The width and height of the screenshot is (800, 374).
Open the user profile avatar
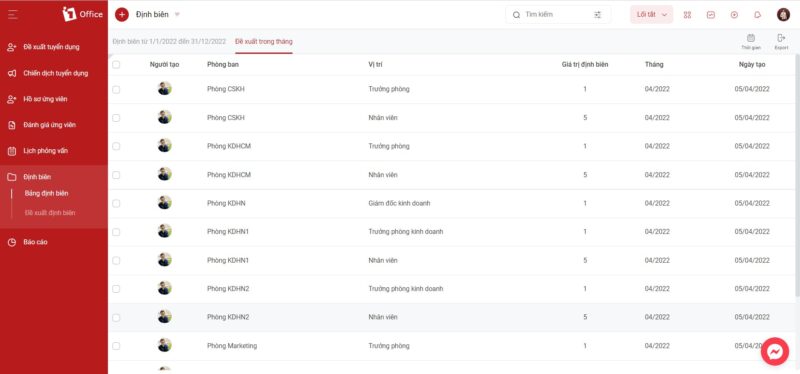784,15
